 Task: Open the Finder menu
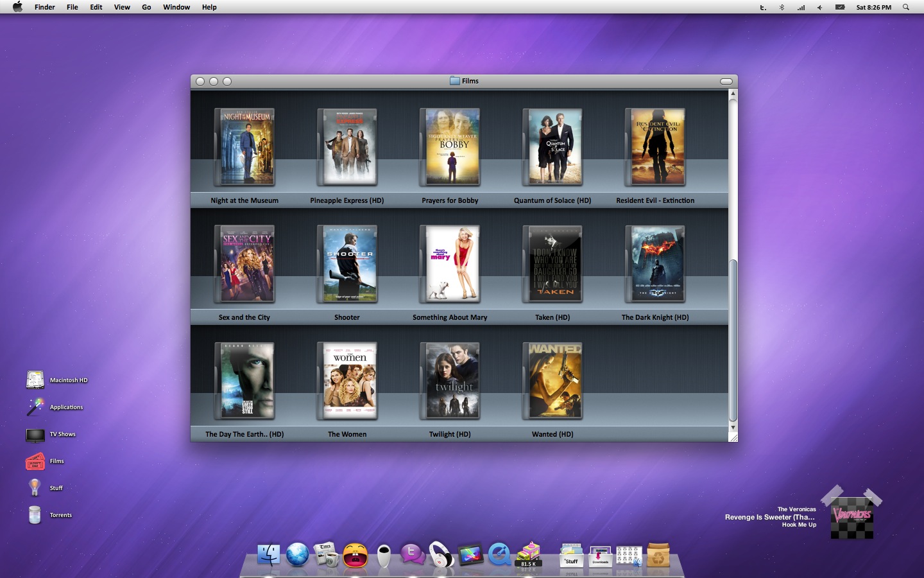point(44,7)
